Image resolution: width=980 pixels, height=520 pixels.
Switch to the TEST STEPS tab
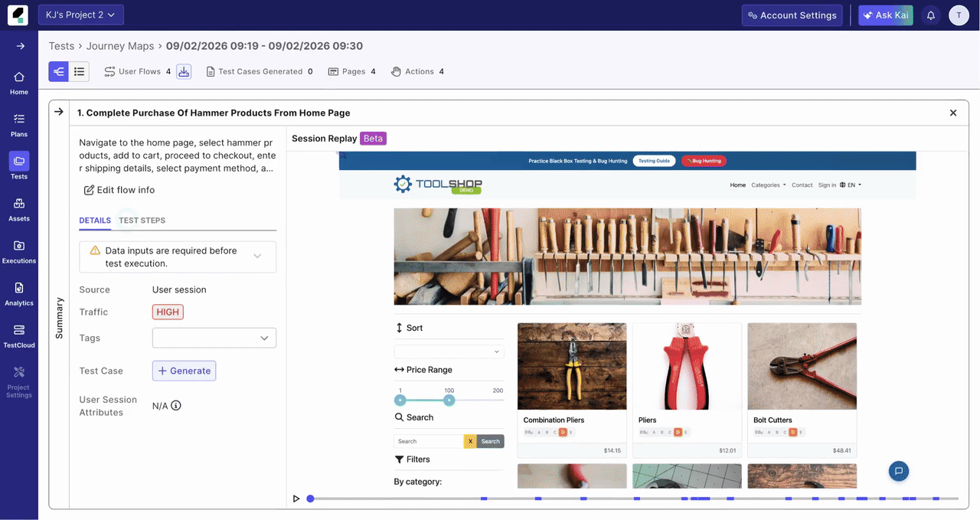pos(142,221)
